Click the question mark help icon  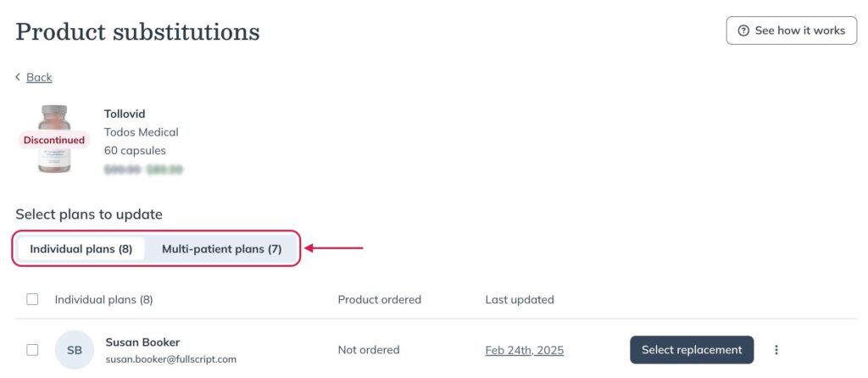coord(743,31)
